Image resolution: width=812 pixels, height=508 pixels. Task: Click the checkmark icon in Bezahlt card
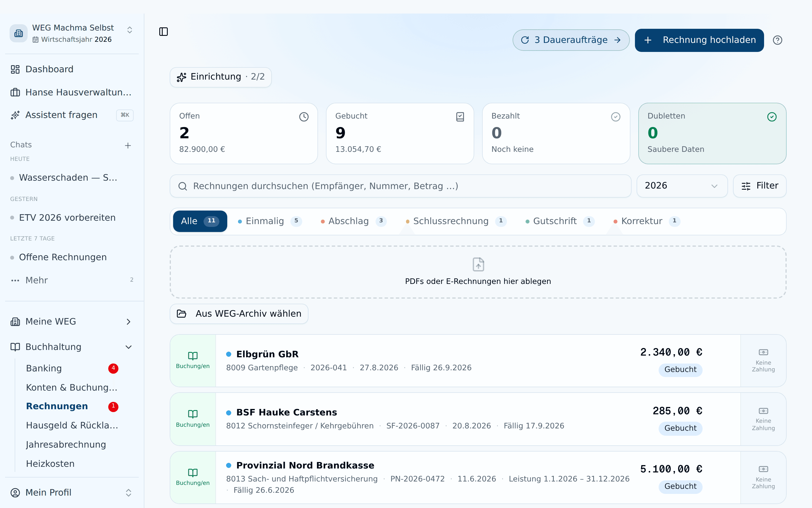pos(616,117)
